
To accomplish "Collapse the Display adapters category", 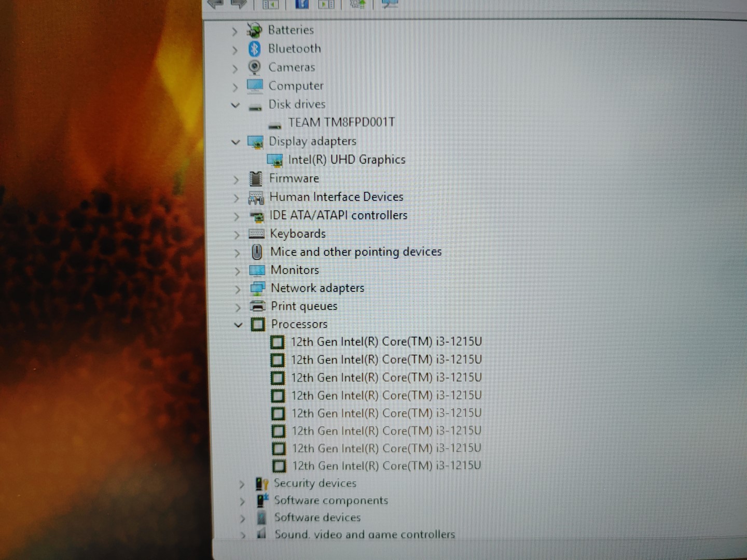I will coord(236,142).
